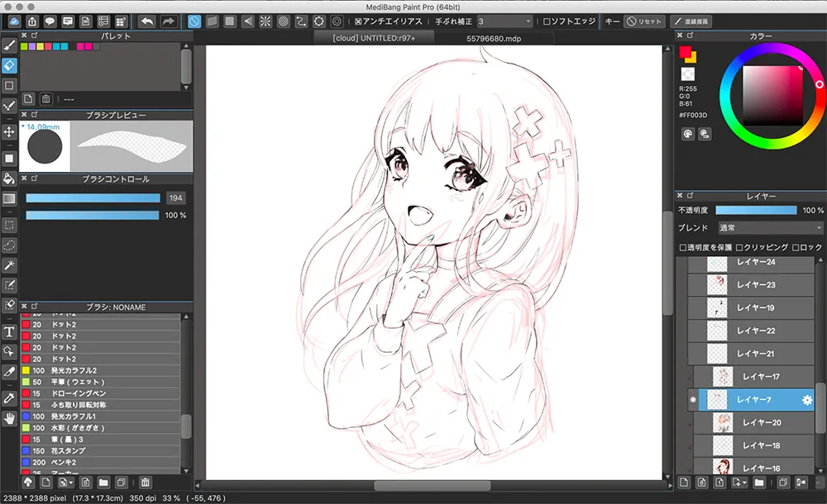Click the Redo arrow in top toolbar
The height and width of the screenshot is (504, 827).
pyautogui.click(x=168, y=21)
